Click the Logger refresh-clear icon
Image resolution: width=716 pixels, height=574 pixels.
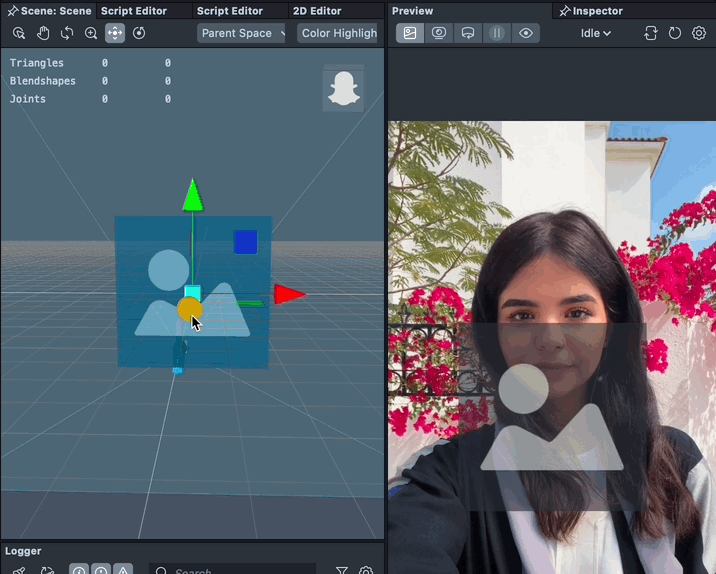pyautogui.click(x=47, y=570)
